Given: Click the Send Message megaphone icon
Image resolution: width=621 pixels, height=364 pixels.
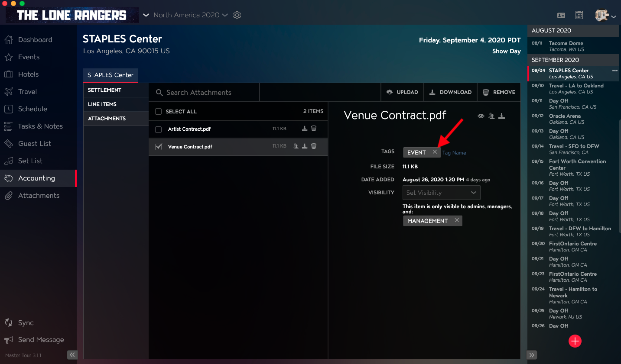Looking at the screenshot, I should click(x=9, y=340).
